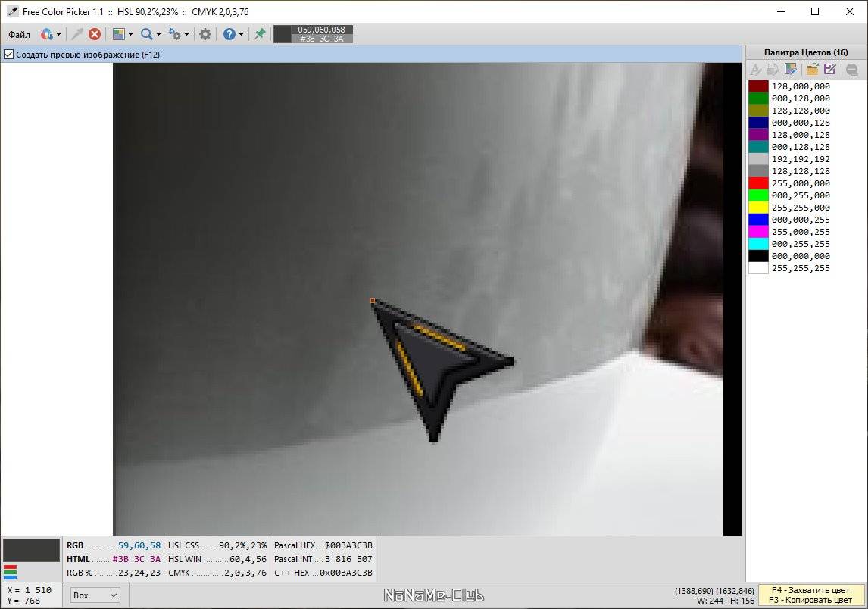
Task: Open the double-gears dropdown arrow
Action: pyautogui.click(x=186, y=34)
